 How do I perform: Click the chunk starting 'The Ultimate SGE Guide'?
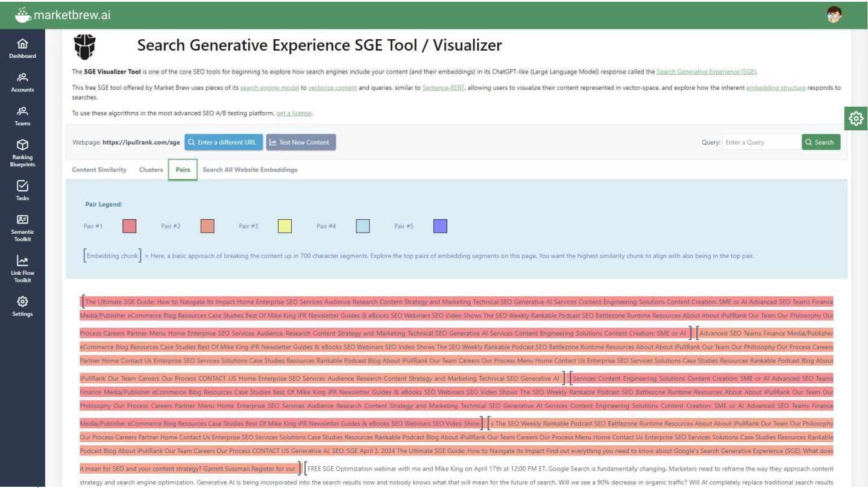click(x=457, y=316)
